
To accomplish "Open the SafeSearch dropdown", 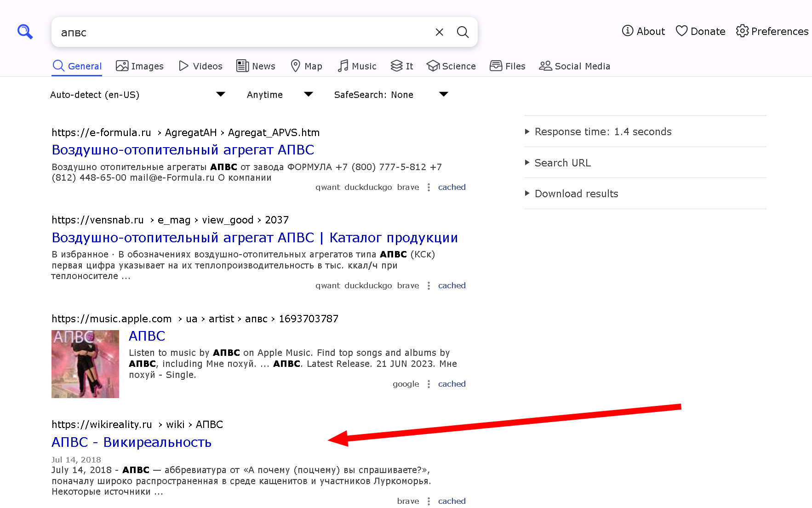I will (391, 95).
